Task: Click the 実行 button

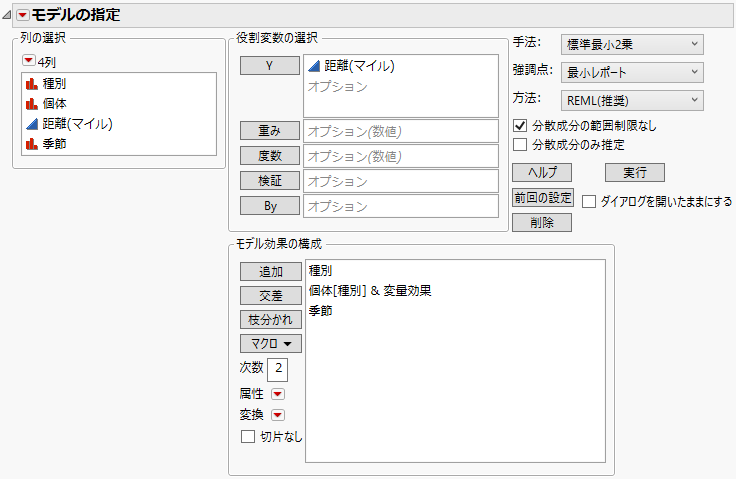Action: point(635,172)
